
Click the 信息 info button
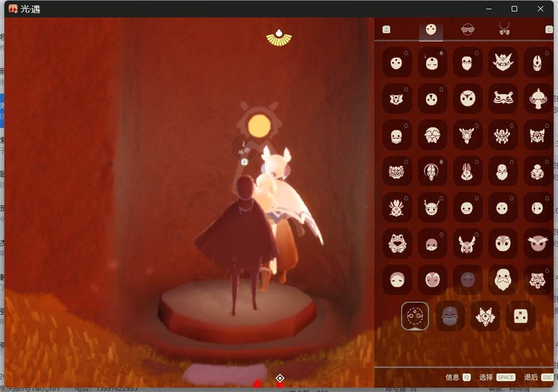pyautogui.click(x=458, y=377)
